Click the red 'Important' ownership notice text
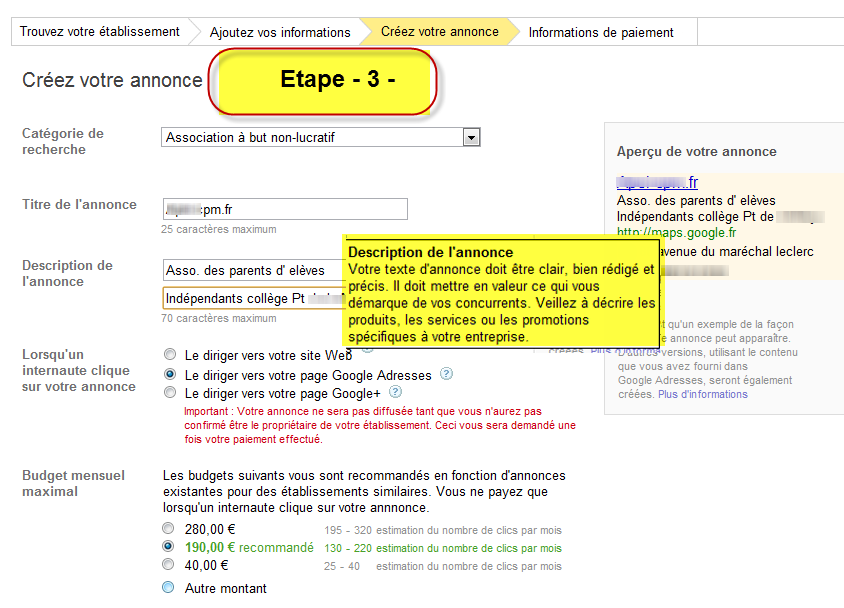844x608 pixels. click(380, 425)
